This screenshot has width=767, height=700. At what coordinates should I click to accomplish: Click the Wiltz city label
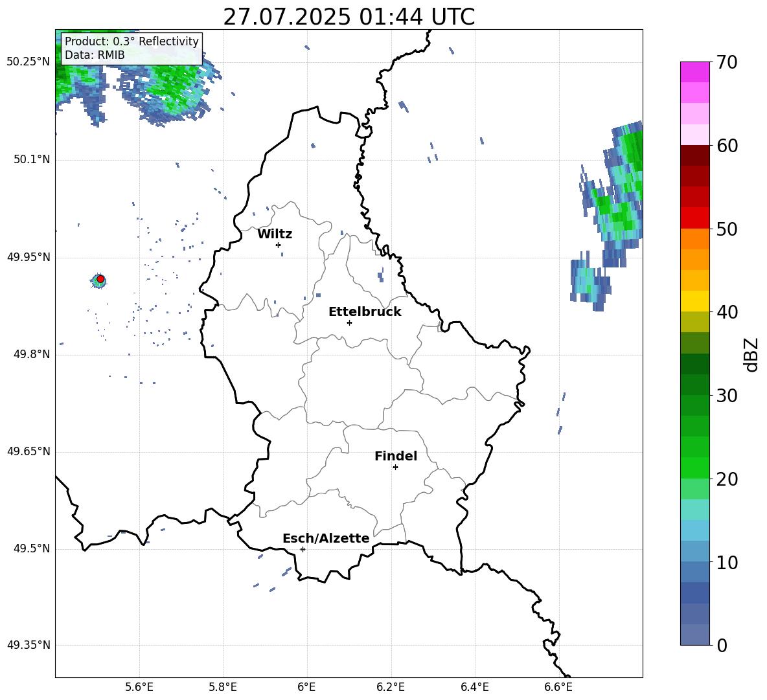[x=275, y=234]
